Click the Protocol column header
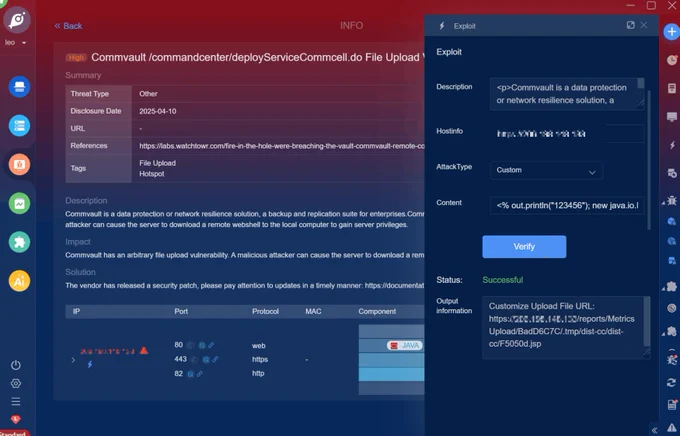Viewport: 680px width, 436px height. [x=265, y=311]
